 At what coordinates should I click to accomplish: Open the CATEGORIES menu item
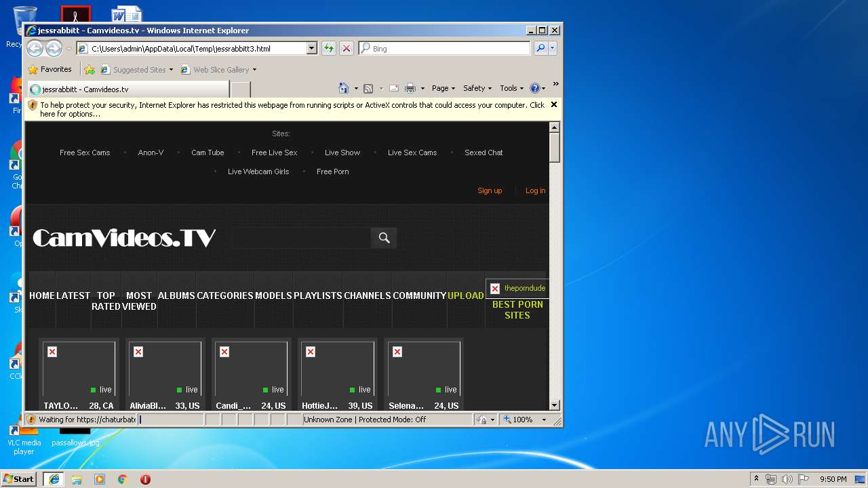pyautogui.click(x=225, y=296)
